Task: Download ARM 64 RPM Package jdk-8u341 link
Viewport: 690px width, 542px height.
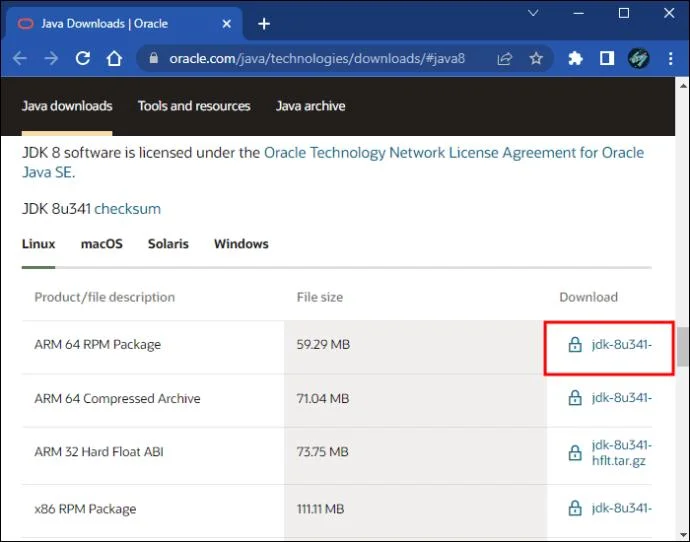Action: (621, 344)
